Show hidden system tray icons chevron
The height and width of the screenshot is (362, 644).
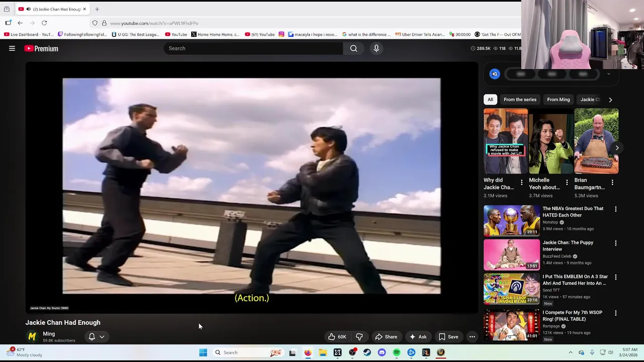[571, 352]
